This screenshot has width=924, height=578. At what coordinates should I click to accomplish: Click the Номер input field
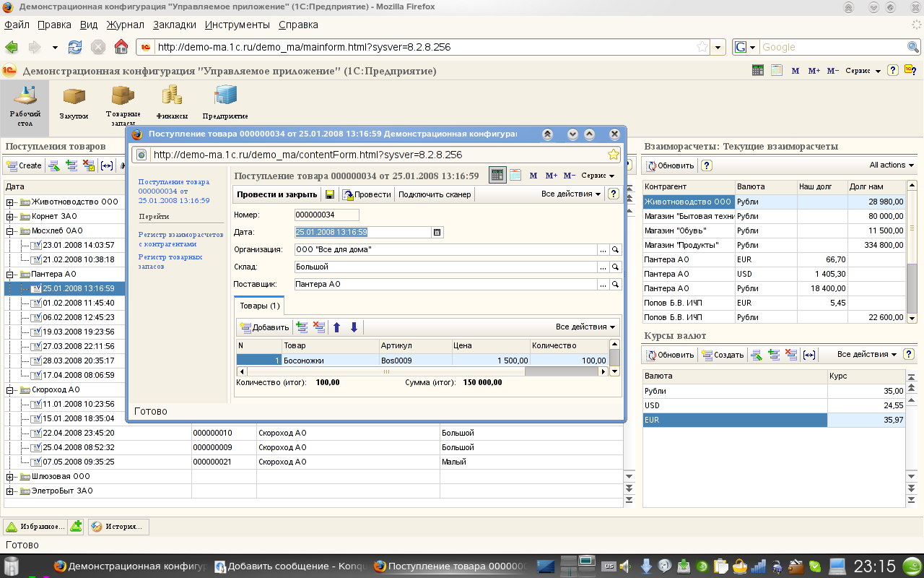pos(327,215)
